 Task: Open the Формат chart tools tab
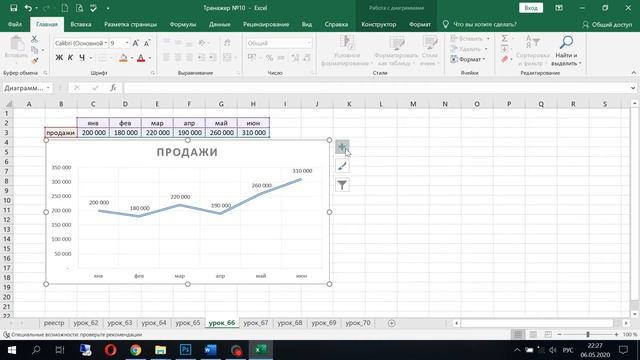point(420,24)
